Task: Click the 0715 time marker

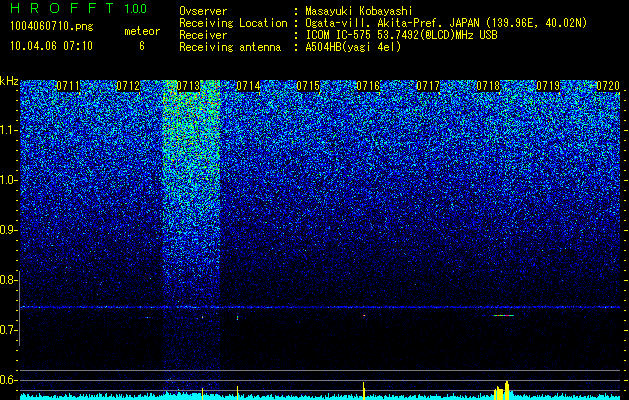Action: (308, 86)
